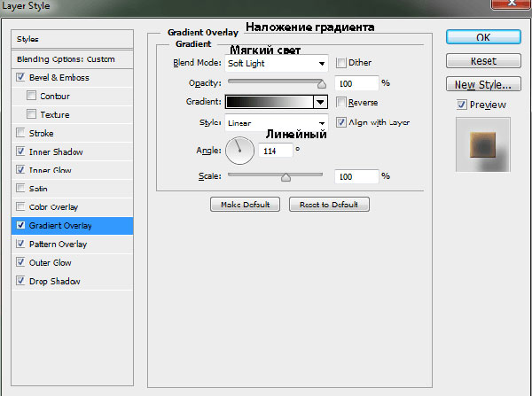Enable the Contour checkbox
The image size is (532, 396).
(31, 96)
